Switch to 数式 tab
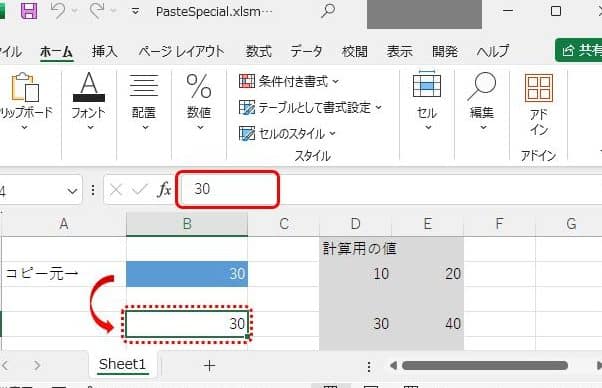The height and width of the screenshot is (388, 602). (x=259, y=51)
